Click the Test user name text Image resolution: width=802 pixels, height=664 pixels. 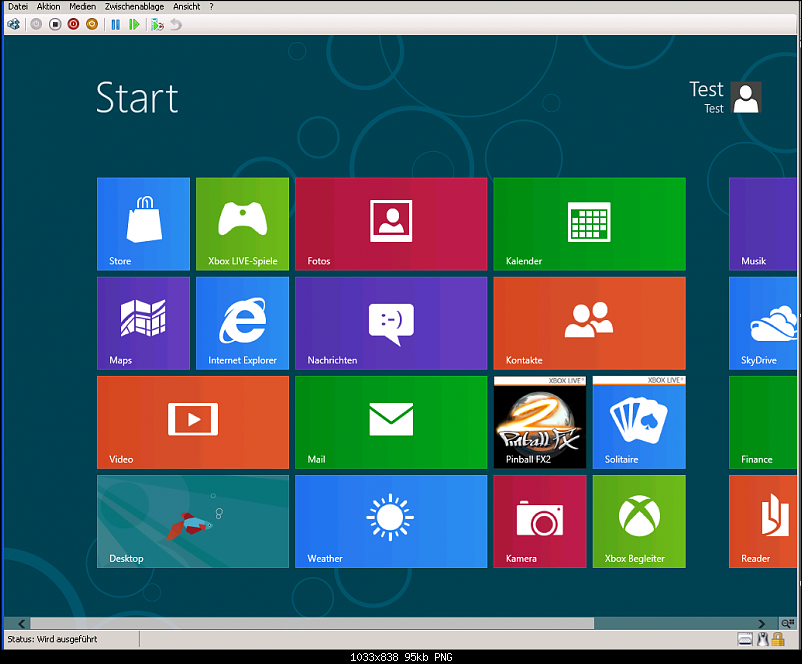(x=706, y=90)
